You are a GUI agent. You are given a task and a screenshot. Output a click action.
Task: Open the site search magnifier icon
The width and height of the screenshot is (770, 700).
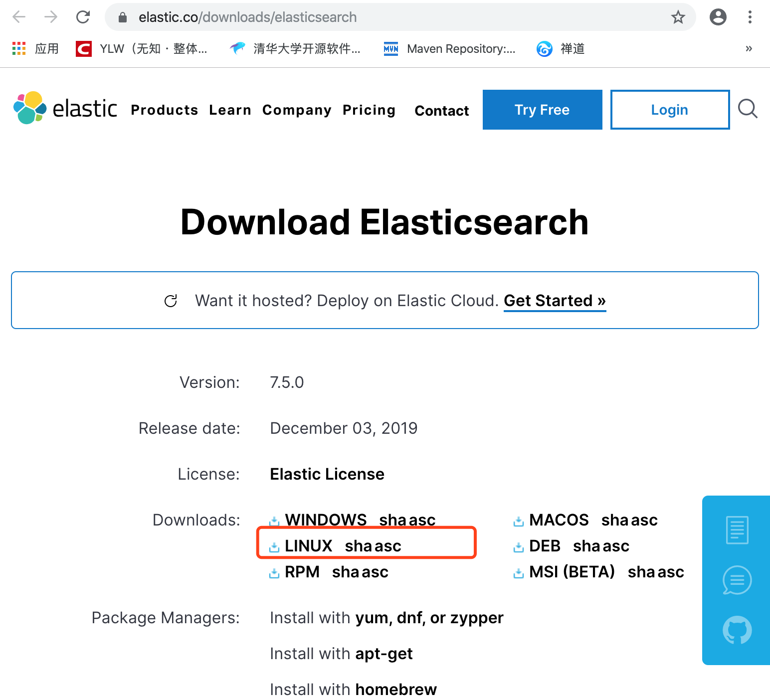(x=748, y=109)
